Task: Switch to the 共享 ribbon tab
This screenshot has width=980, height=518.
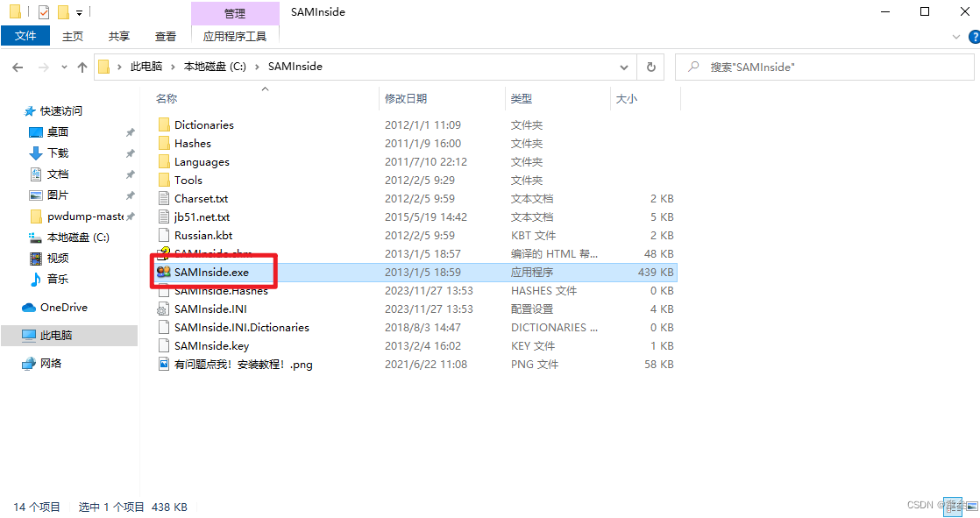Action: pyautogui.click(x=118, y=36)
